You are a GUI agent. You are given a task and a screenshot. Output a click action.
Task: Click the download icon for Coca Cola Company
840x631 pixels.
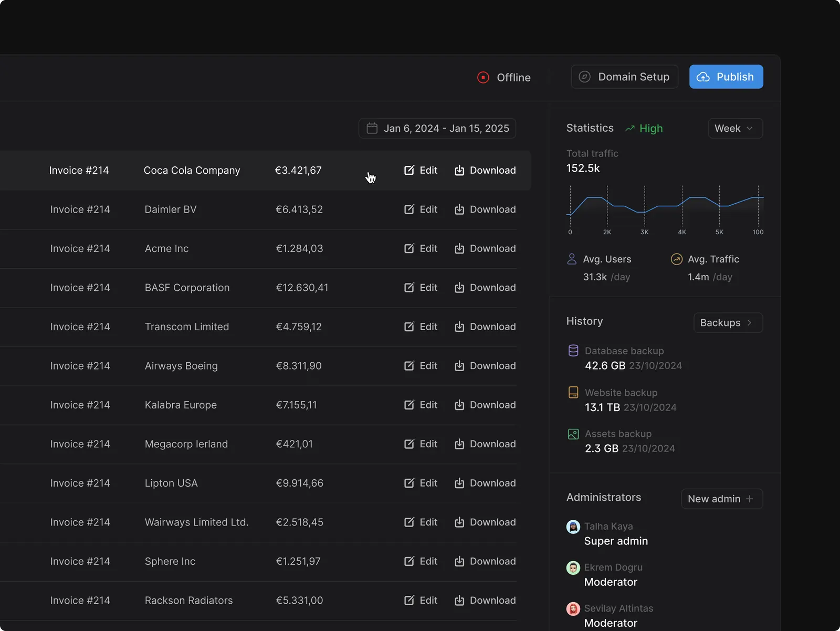click(x=459, y=170)
